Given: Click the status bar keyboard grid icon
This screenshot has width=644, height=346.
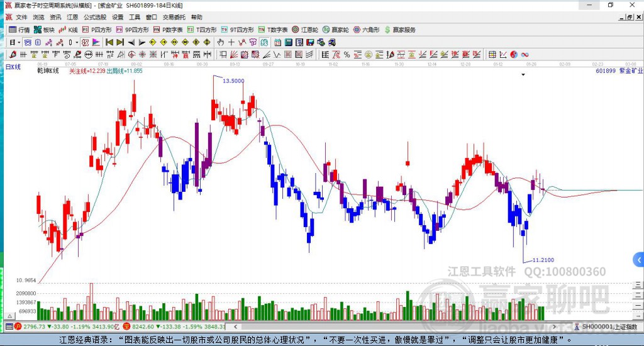Looking at the screenshot, I should pyautogui.click(x=9, y=326).
